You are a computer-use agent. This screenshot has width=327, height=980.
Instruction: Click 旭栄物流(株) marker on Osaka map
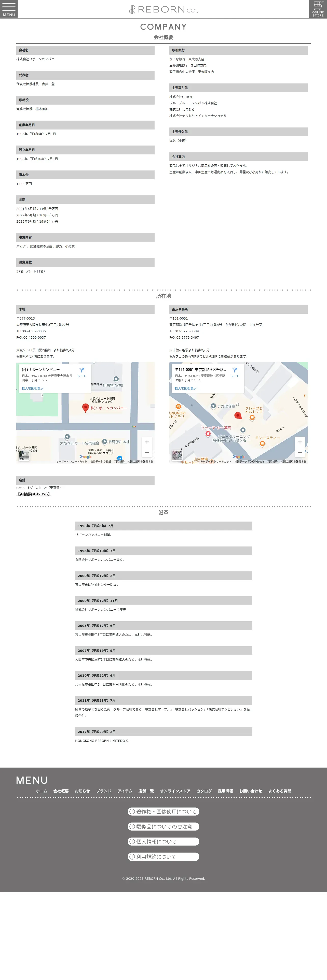click(116, 379)
